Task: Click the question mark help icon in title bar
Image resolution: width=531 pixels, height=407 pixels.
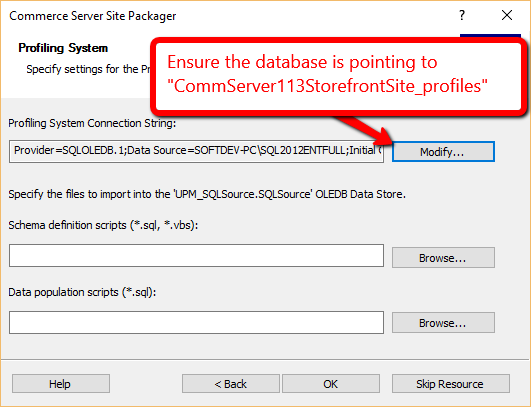Action: tap(462, 15)
